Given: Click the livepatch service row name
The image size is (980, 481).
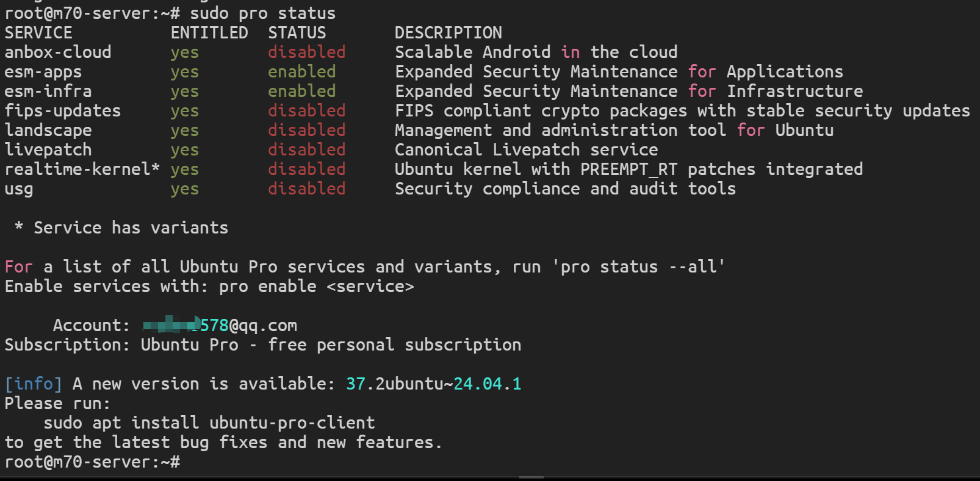Looking at the screenshot, I should [x=48, y=150].
